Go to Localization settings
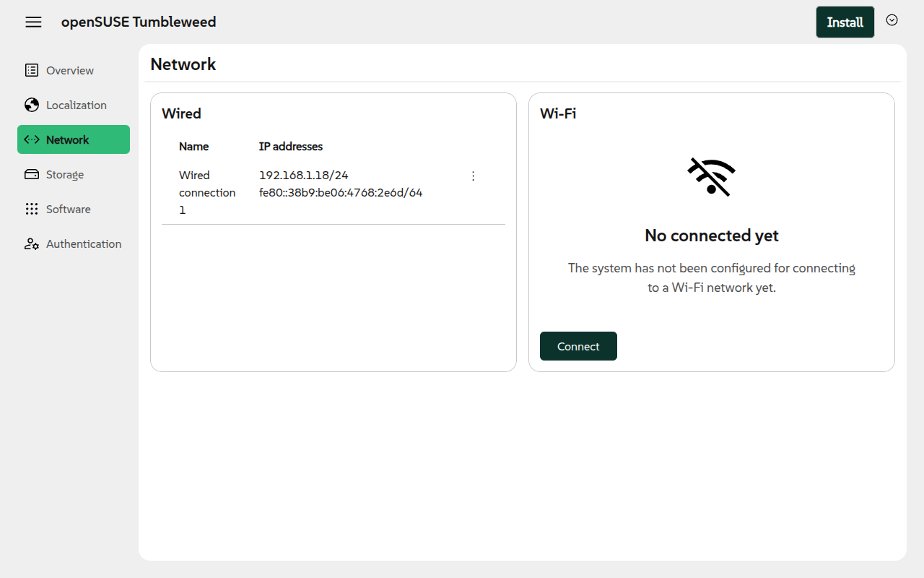924x578 pixels. tap(74, 105)
